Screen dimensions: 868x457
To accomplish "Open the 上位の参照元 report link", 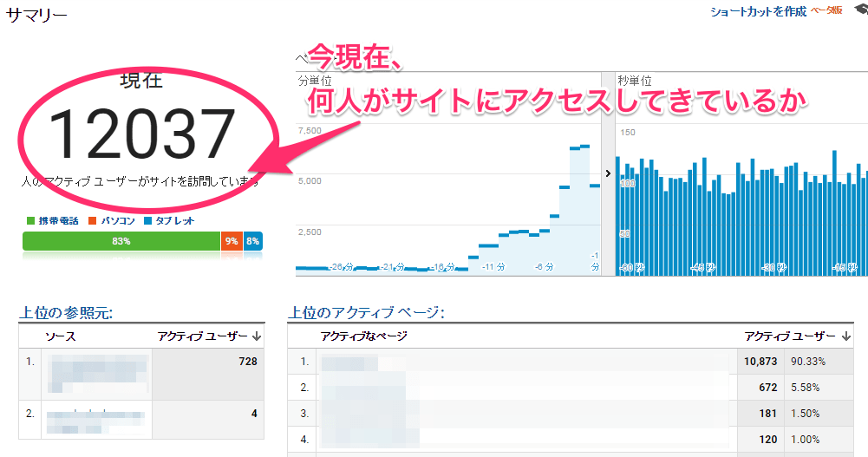I will pos(66,312).
